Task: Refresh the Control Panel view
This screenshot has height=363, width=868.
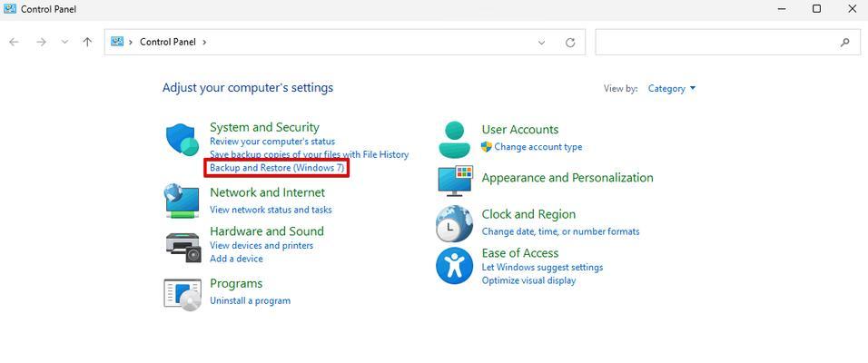Action: (x=570, y=43)
